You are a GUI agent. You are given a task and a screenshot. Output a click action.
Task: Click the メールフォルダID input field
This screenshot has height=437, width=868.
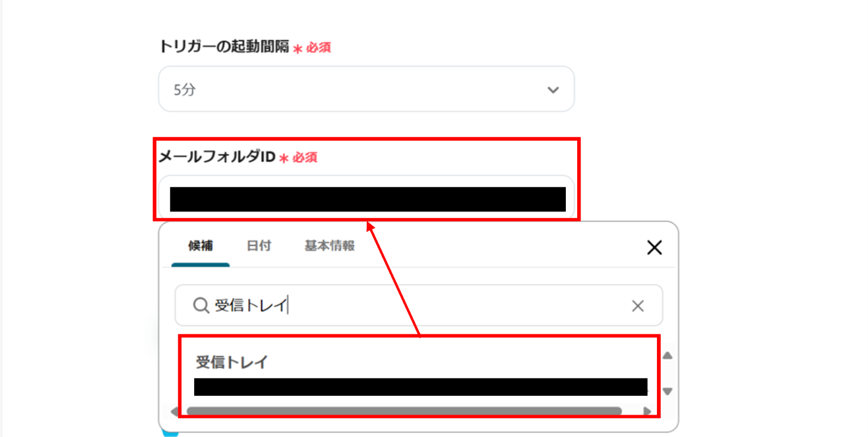pyautogui.click(x=366, y=198)
